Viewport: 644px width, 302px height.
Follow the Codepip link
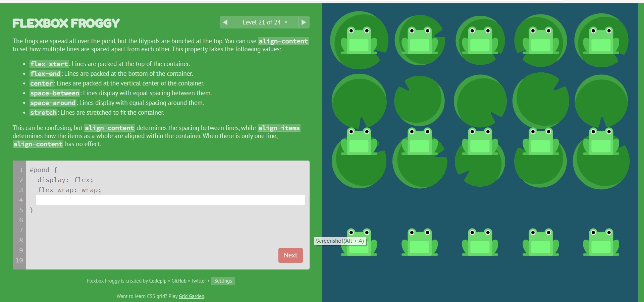click(x=157, y=281)
